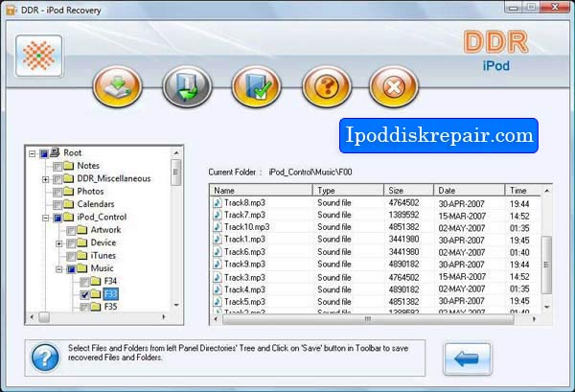Select the Music folder label
This screenshot has height=392, width=575.
click(102, 268)
